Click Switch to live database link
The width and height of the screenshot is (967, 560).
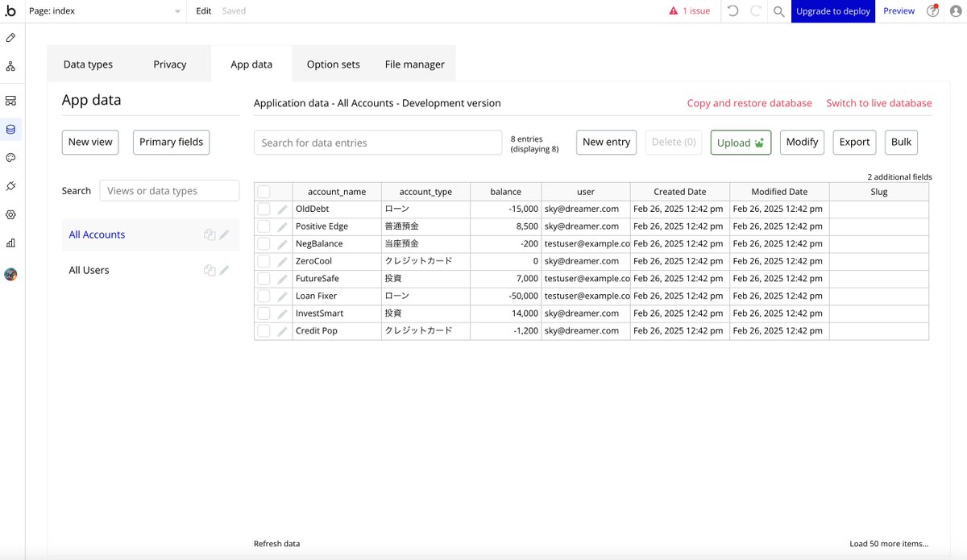pos(879,103)
